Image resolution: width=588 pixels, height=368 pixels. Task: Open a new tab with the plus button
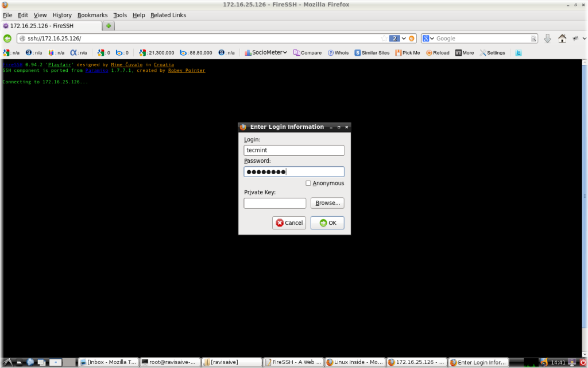pos(109,26)
